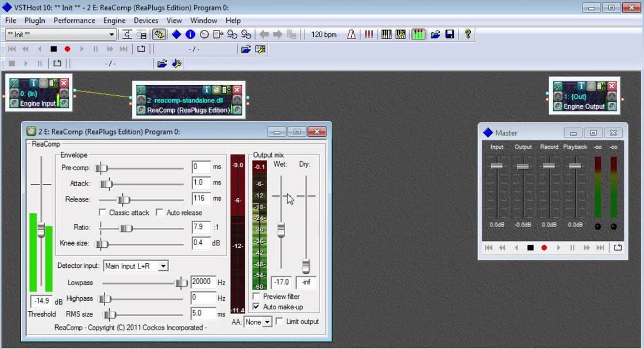Open help with the yellow question mark
Viewport: 644px width, 349px height.
(468, 34)
